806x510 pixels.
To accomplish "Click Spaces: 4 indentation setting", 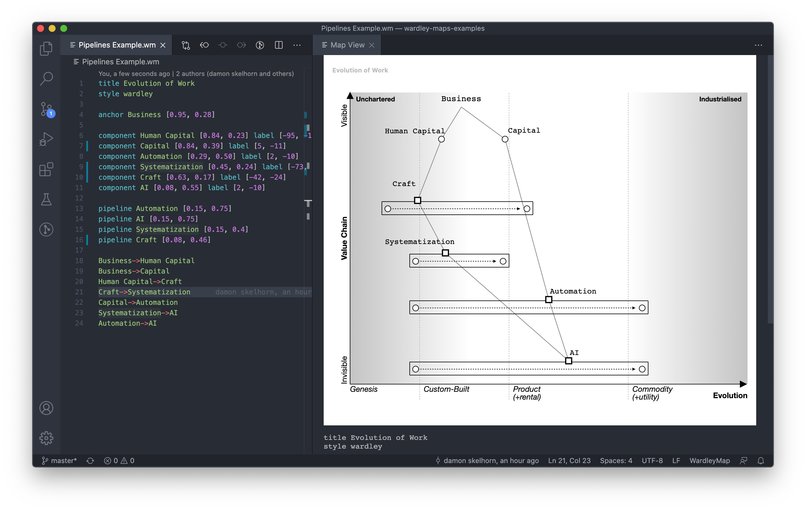I will [616, 461].
